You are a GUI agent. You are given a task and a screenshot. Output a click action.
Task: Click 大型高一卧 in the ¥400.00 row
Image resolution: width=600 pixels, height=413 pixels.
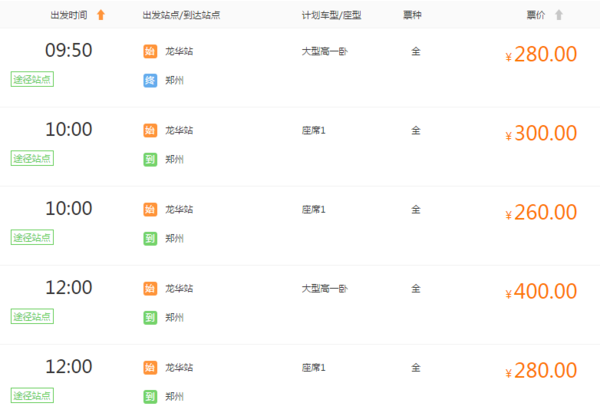(325, 289)
